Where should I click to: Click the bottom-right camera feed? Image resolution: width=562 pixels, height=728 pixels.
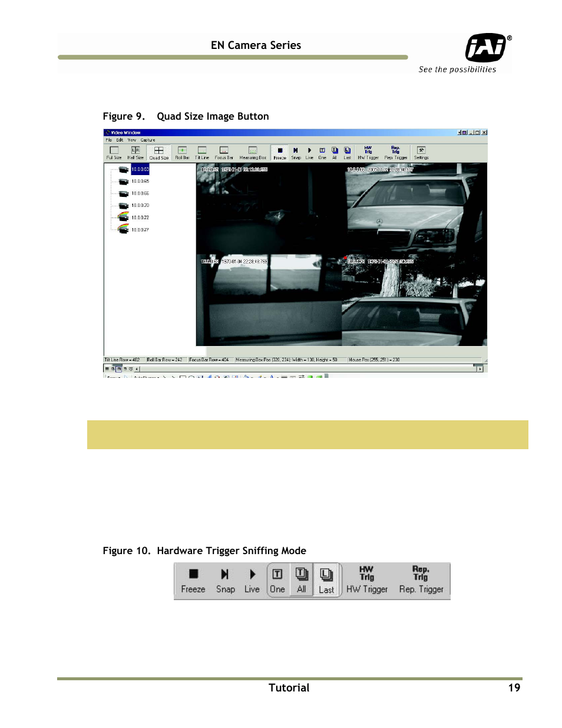click(414, 300)
